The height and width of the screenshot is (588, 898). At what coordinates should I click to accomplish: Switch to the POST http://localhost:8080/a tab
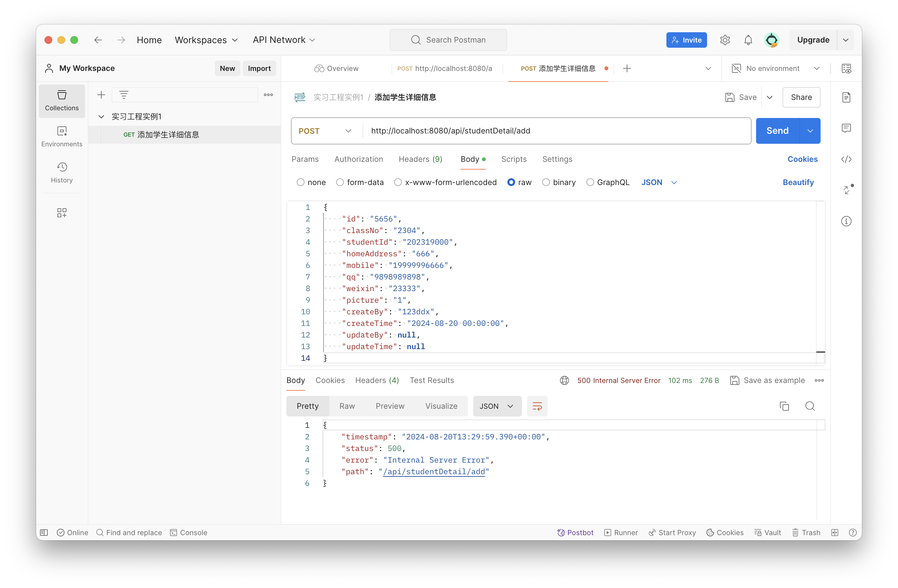[444, 68]
